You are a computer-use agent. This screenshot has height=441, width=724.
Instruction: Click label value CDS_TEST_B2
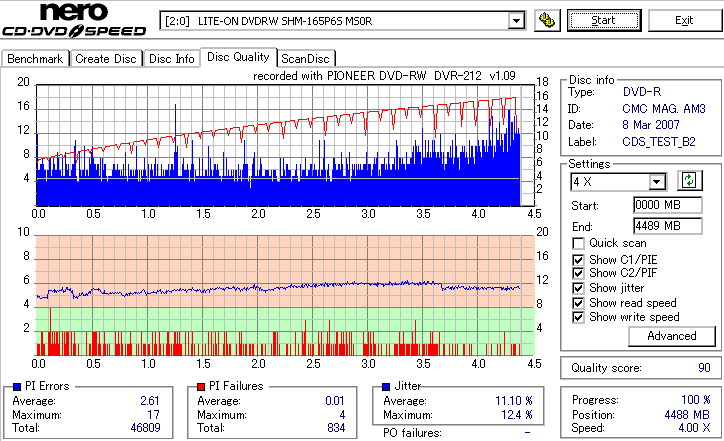tap(659, 142)
